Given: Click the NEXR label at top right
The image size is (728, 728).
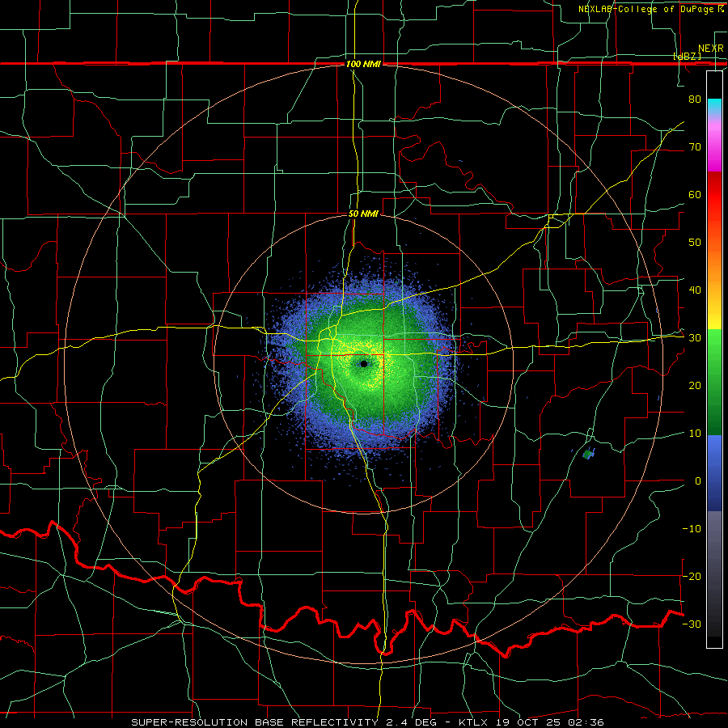Looking at the screenshot, I should [x=710, y=49].
